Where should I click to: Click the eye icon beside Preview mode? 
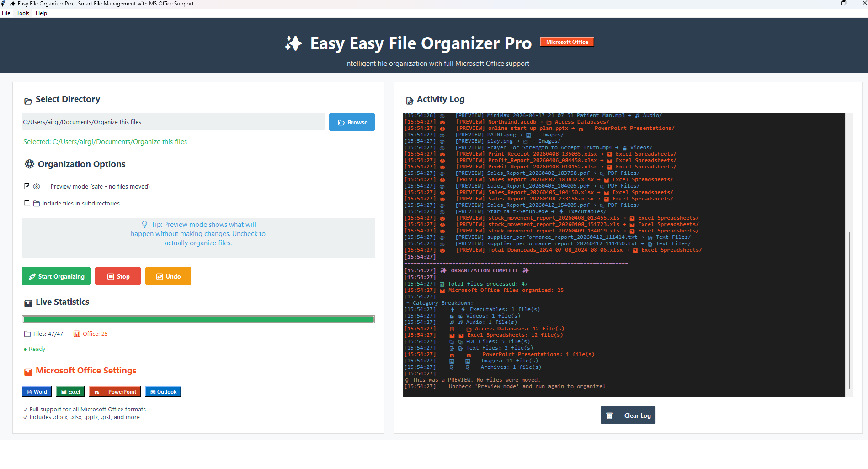37,186
